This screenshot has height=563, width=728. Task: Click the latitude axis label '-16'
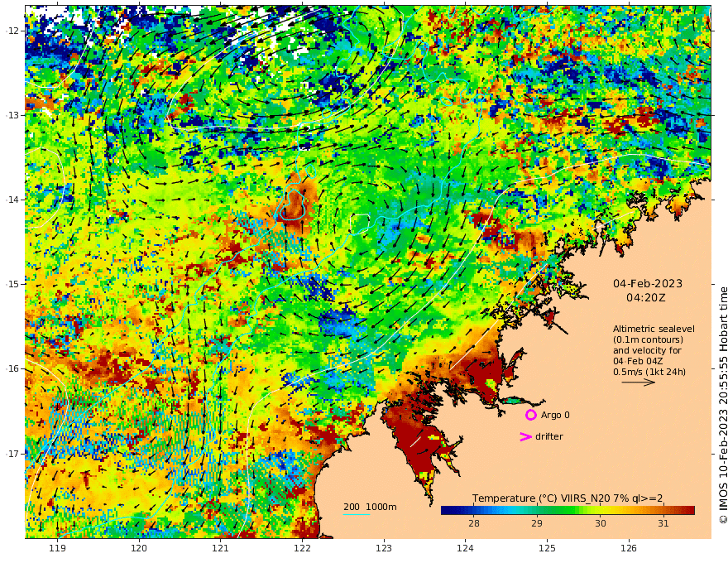coord(12,368)
